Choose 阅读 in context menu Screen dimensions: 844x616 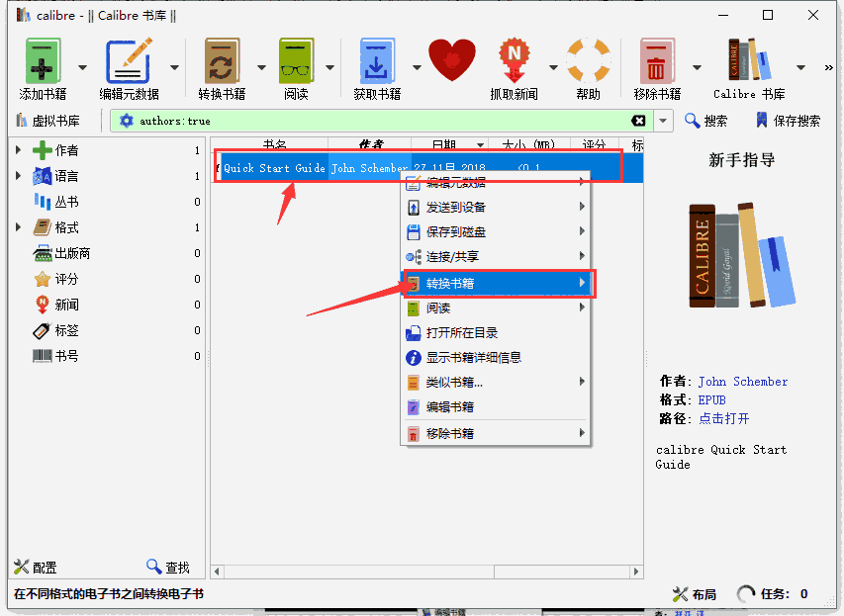pos(496,308)
